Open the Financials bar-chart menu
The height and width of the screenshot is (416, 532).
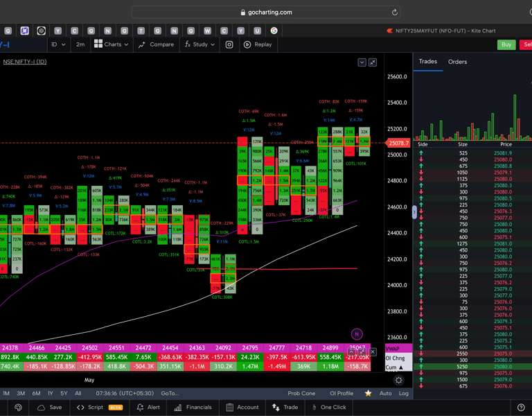pos(193,408)
